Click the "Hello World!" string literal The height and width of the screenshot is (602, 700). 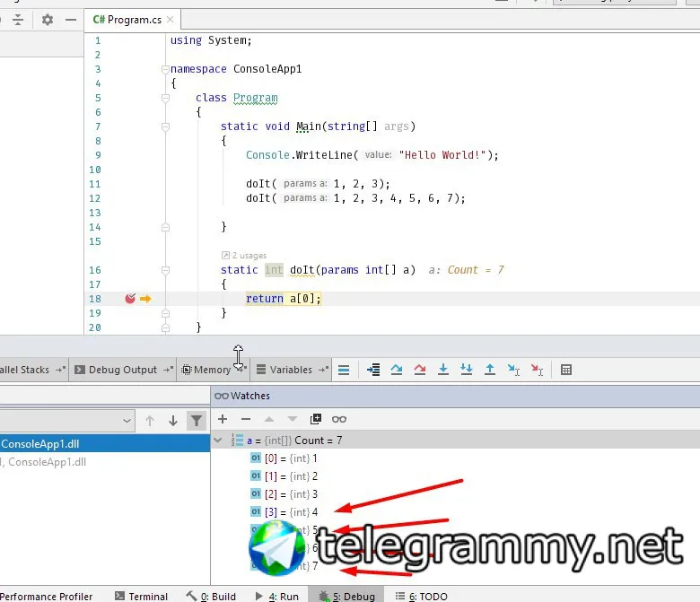(442, 155)
